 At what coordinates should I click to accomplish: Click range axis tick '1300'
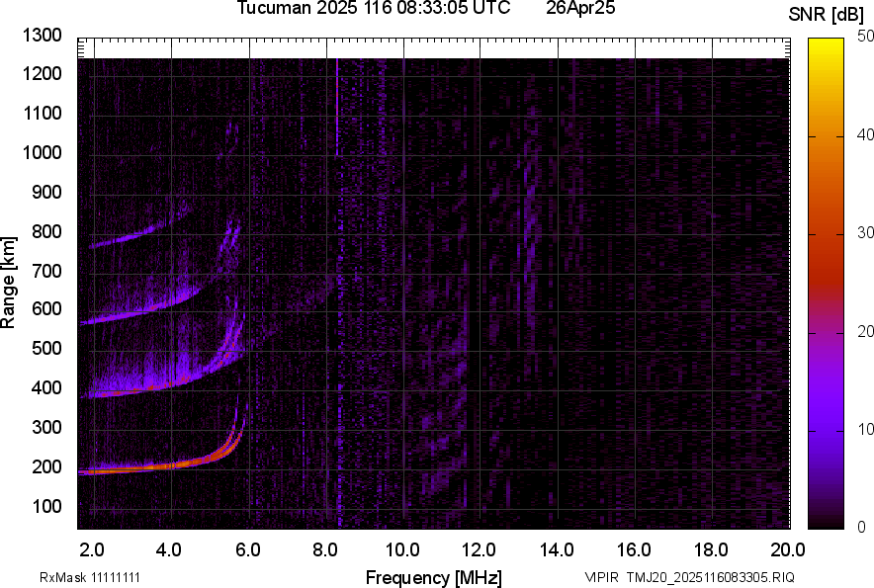pyautogui.click(x=42, y=36)
